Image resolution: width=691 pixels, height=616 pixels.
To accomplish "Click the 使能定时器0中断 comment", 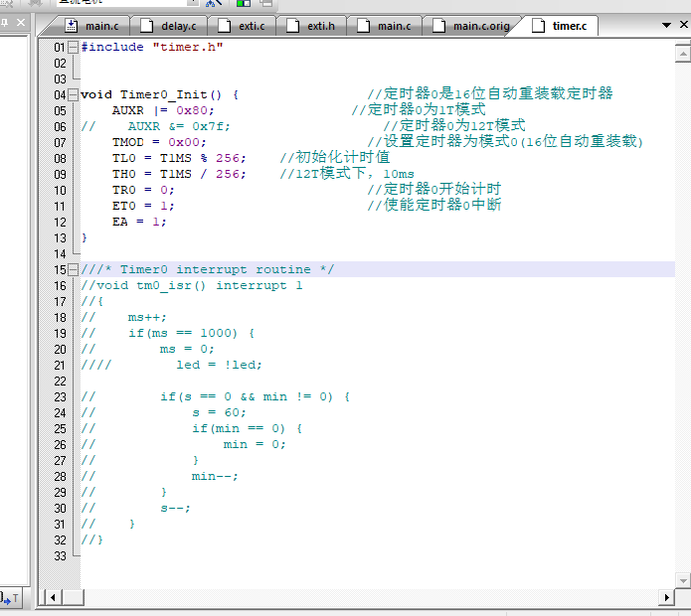I will pyautogui.click(x=434, y=205).
